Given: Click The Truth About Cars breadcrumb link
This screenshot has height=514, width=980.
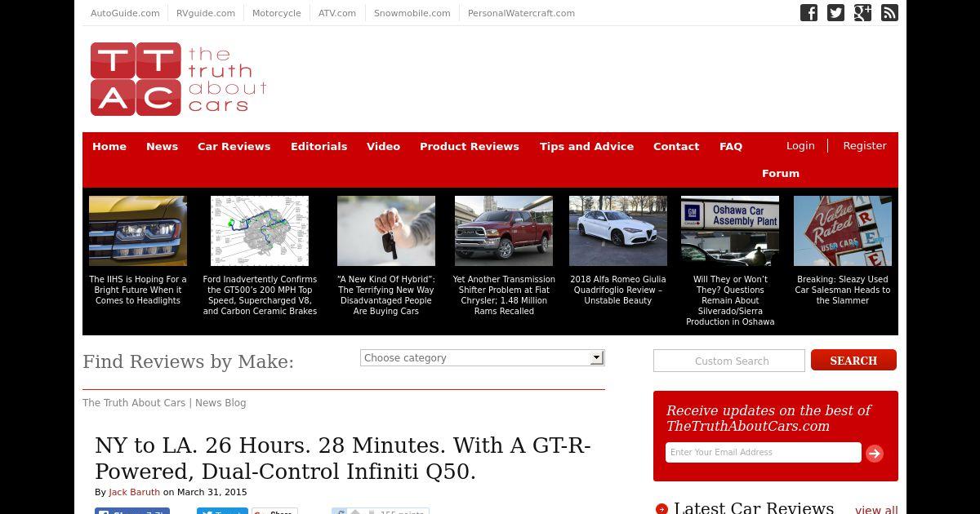Looking at the screenshot, I should [134, 403].
